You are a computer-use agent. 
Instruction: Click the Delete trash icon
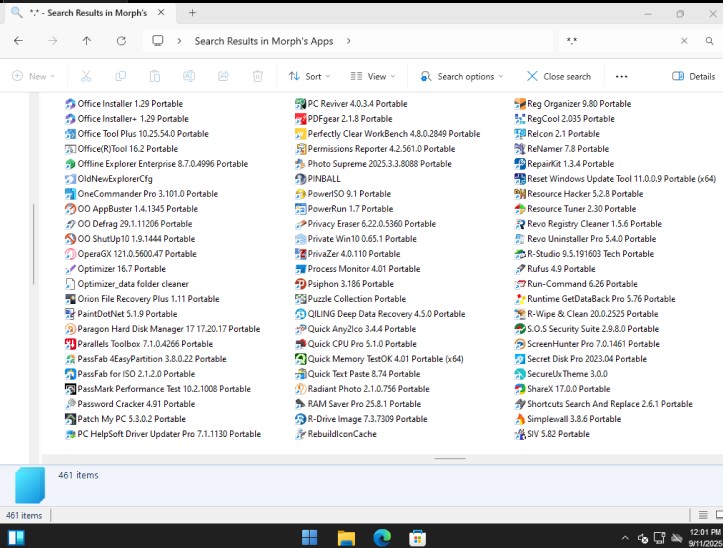point(258,76)
